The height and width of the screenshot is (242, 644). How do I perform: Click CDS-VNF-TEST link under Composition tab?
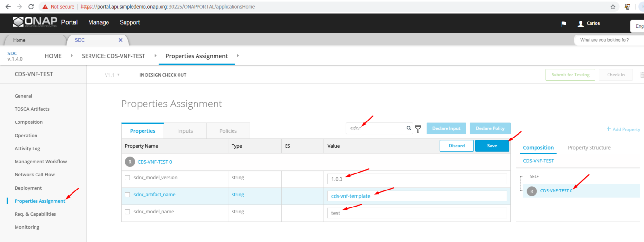coord(538,161)
